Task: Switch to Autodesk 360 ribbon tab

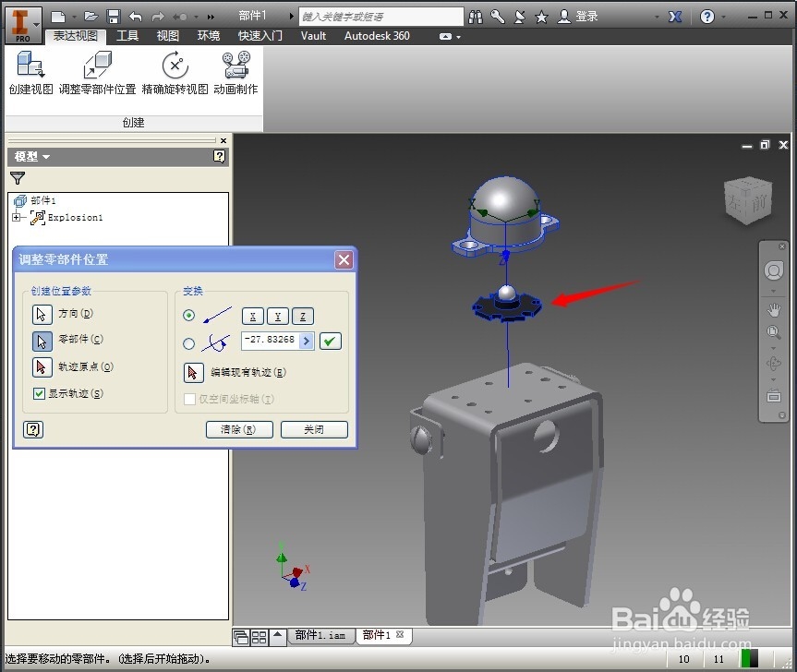Action: pos(377,36)
